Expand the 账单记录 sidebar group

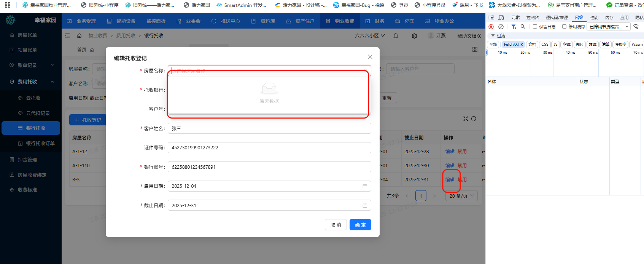pos(31,65)
